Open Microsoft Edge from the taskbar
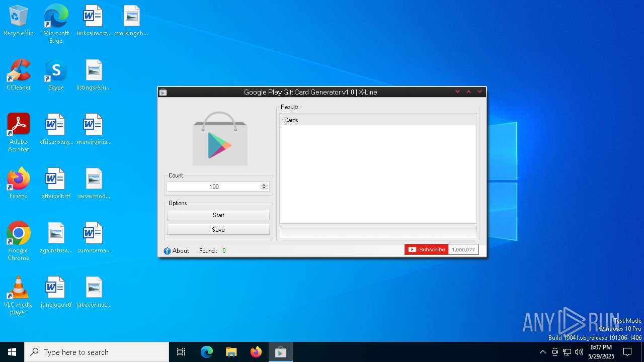The image size is (644, 362). click(x=207, y=352)
